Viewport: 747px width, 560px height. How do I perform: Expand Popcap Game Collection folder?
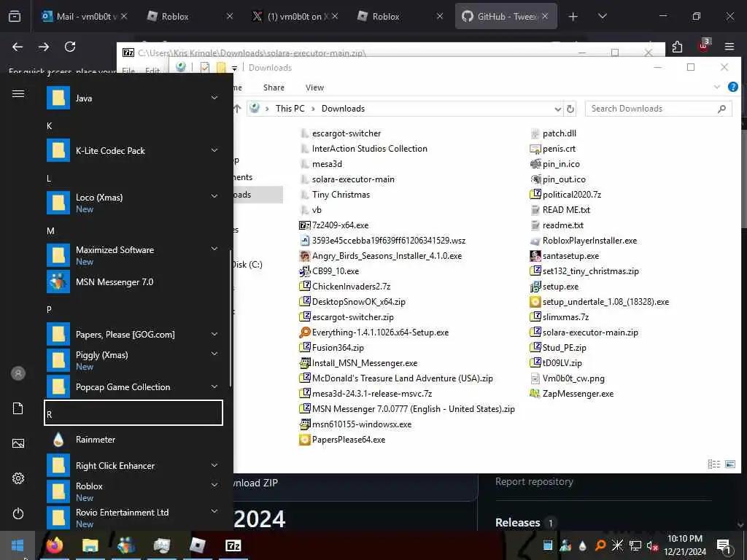(214, 386)
